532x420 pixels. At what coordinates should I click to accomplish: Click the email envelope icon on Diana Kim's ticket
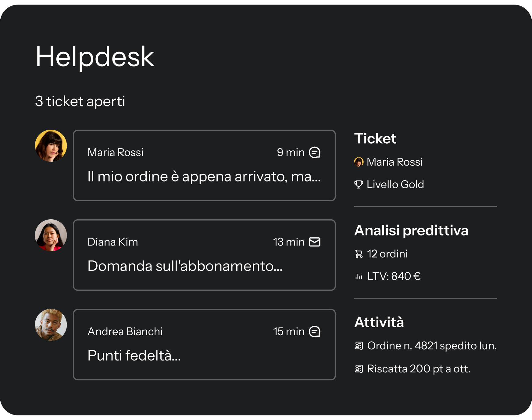(x=314, y=242)
